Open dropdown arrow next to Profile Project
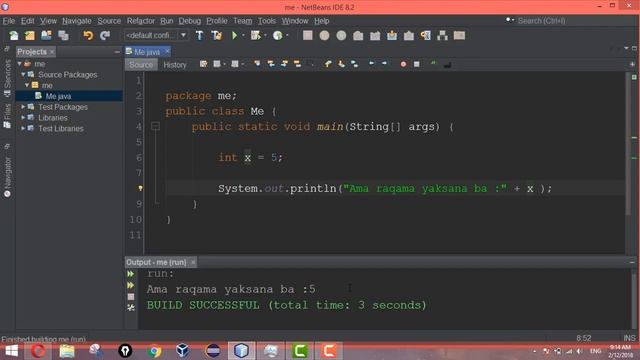640x360 pixels. click(x=287, y=36)
